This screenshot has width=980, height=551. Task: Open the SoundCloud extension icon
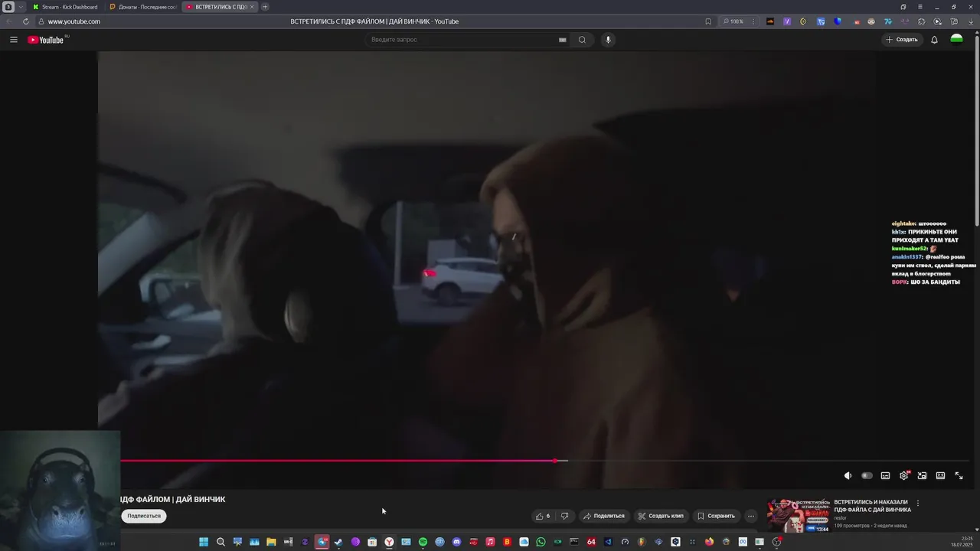point(770,21)
